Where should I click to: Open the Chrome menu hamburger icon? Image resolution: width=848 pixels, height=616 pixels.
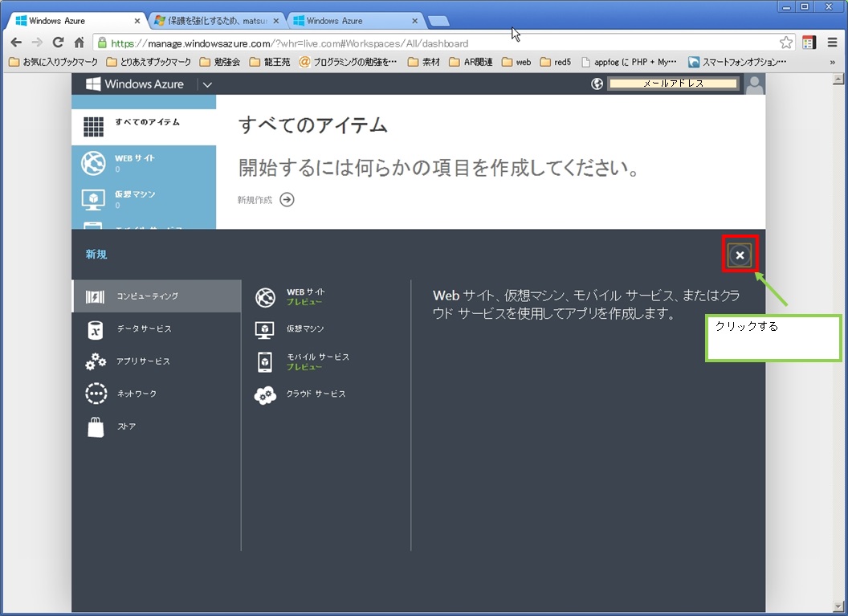click(832, 43)
